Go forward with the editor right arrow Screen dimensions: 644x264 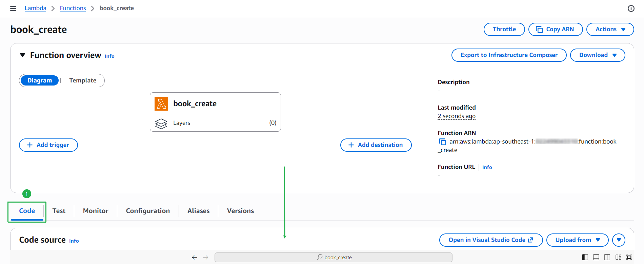tap(206, 258)
